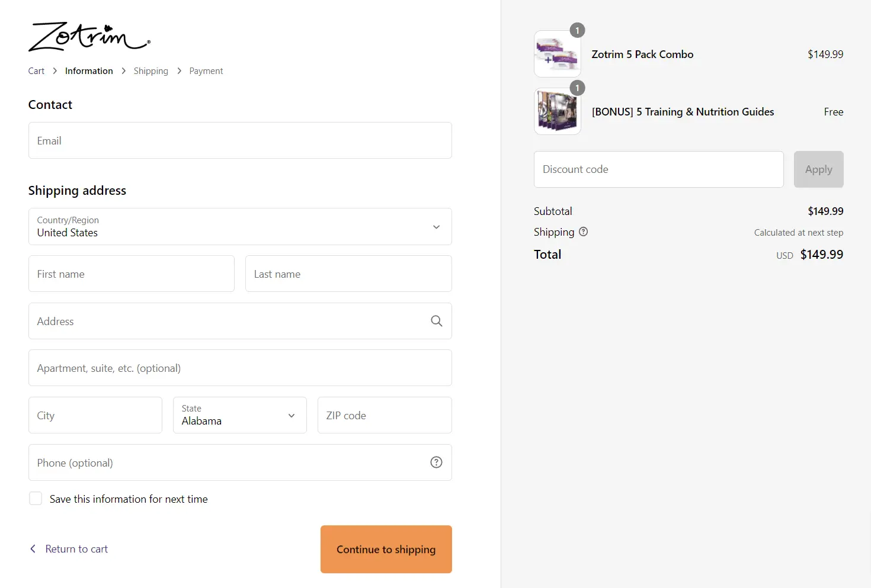Click the Shipping address heading

tap(77, 191)
